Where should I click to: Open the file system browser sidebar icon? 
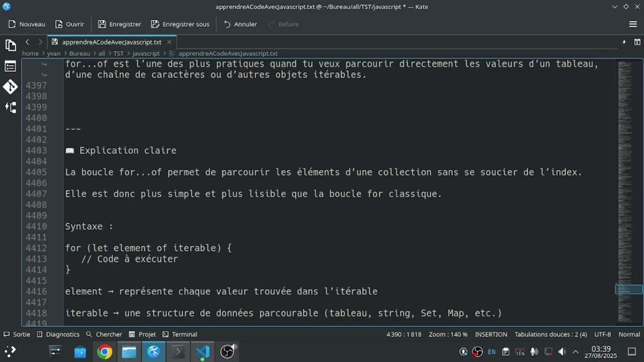pyautogui.click(x=11, y=107)
